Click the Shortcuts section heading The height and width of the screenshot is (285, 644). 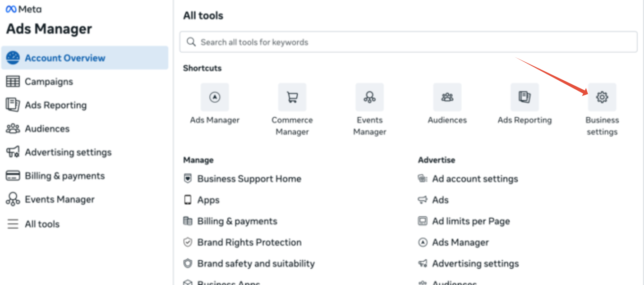click(202, 68)
